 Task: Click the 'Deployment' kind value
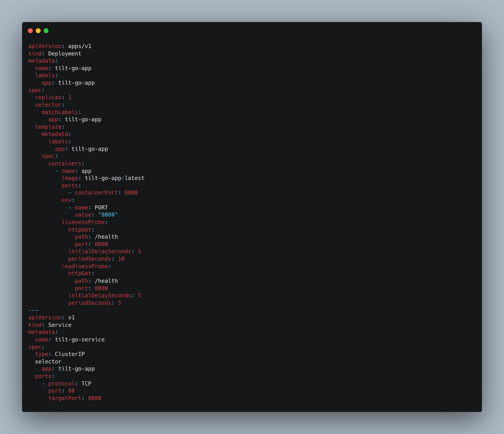pos(64,54)
